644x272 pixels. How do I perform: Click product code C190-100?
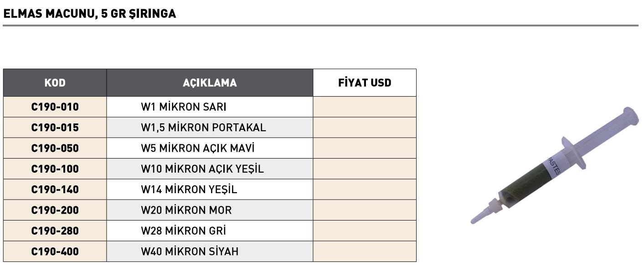(55, 169)
